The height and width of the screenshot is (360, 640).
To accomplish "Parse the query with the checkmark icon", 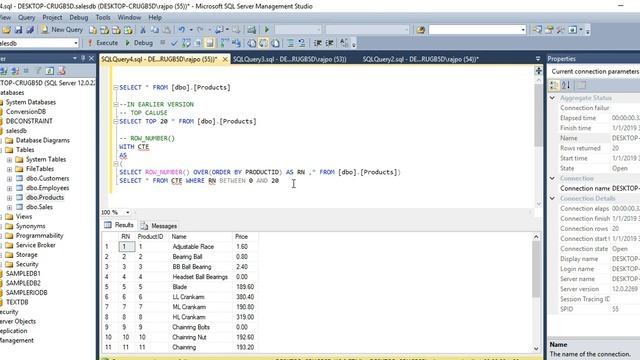I will click(x=174, y=43).
